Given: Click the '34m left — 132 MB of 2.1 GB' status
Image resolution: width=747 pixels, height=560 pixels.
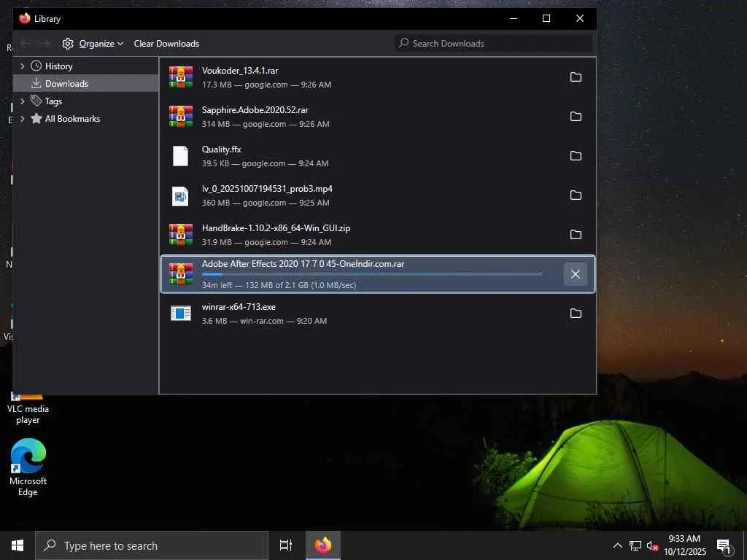Looking at the screenshot, I should (278, 285).
